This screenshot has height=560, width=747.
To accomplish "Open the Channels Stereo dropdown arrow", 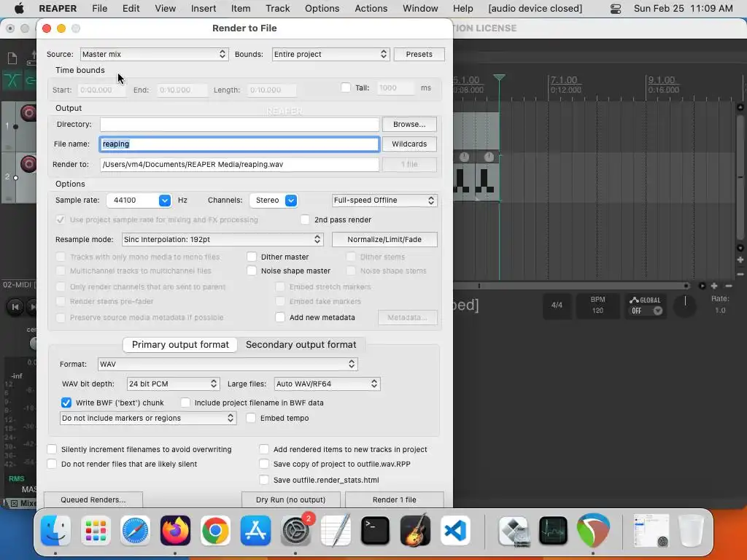I will pos(291,201).
